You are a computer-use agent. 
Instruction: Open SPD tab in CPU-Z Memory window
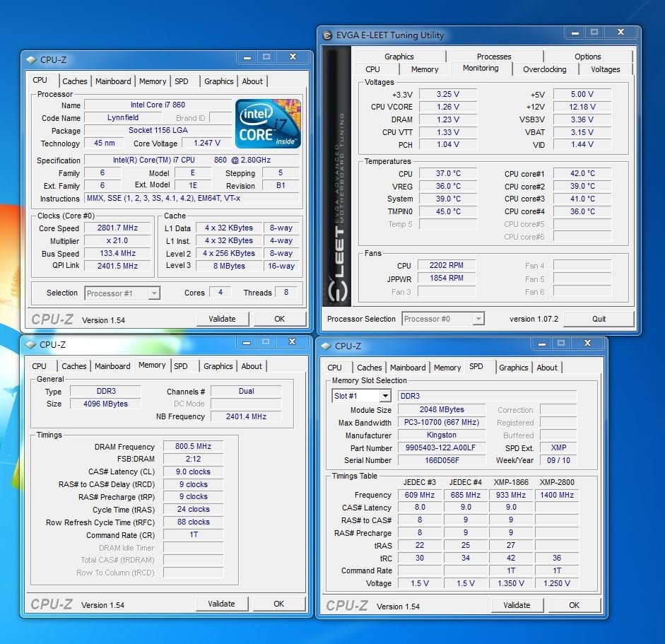tap(181, 366)
